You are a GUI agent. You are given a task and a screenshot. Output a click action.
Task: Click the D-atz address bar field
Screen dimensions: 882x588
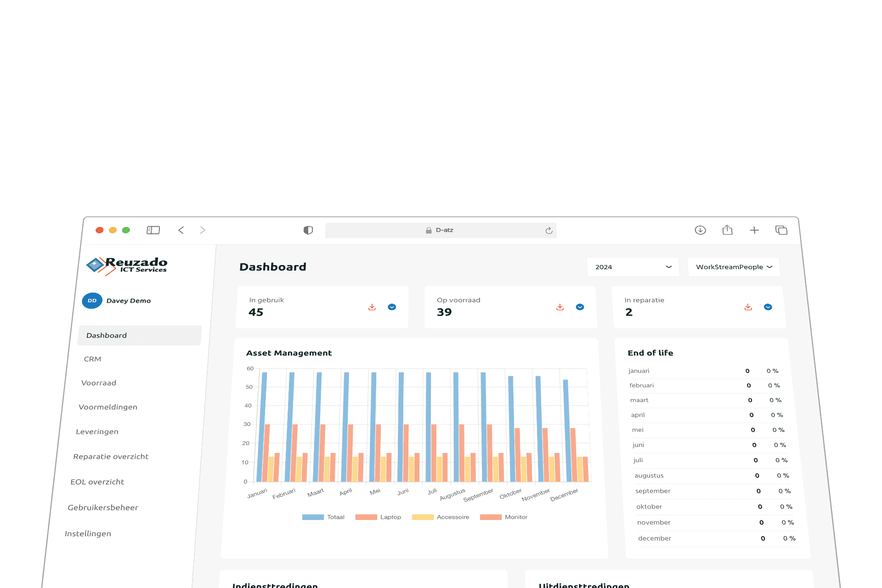click(x=441, y=230)
